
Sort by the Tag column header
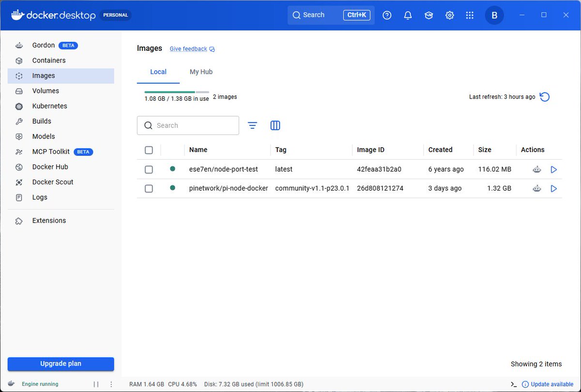(281, 150)
